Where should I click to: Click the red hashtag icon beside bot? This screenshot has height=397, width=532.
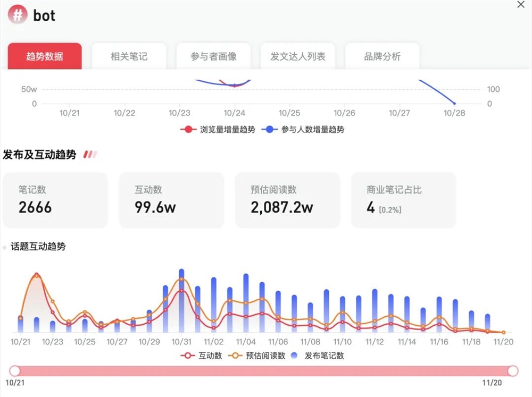pos(17,14)
